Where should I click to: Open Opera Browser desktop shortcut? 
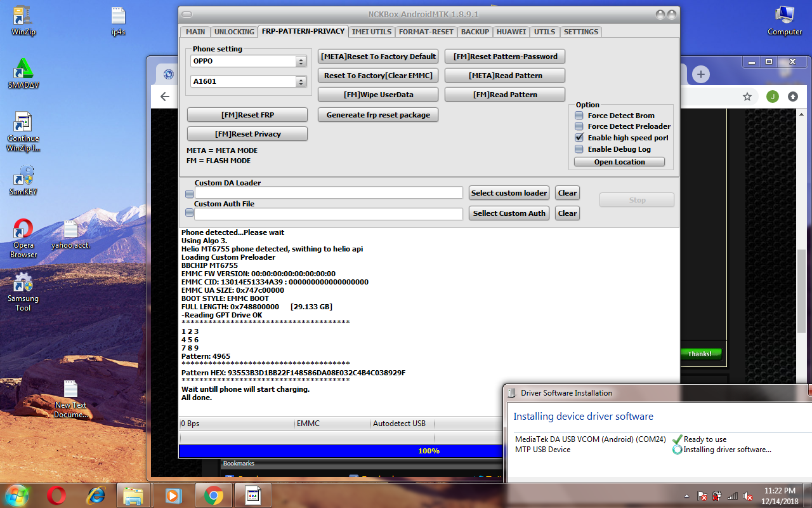[23, 238]
